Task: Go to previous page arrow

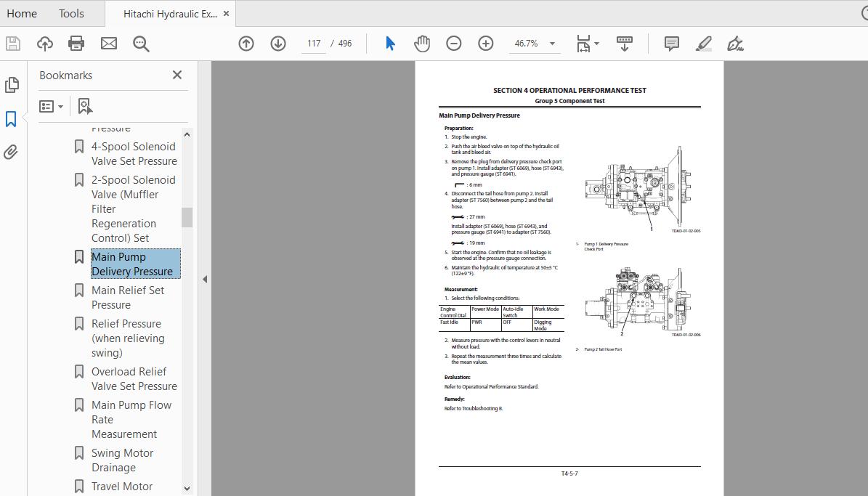Action: click(x=246, y=43)
